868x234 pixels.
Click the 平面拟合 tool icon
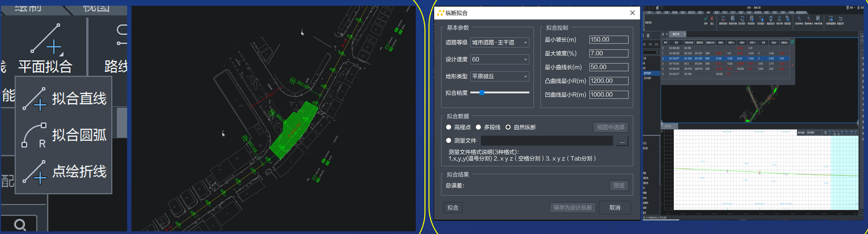46,39
